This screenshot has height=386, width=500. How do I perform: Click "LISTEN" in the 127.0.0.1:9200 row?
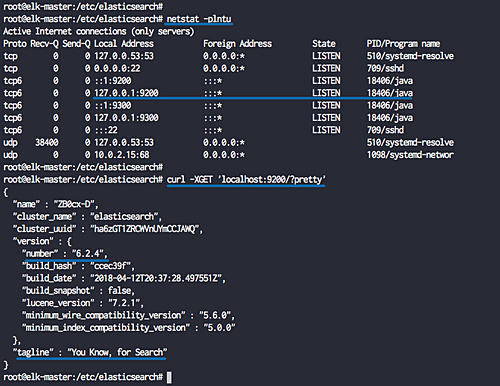coord(326,93)
